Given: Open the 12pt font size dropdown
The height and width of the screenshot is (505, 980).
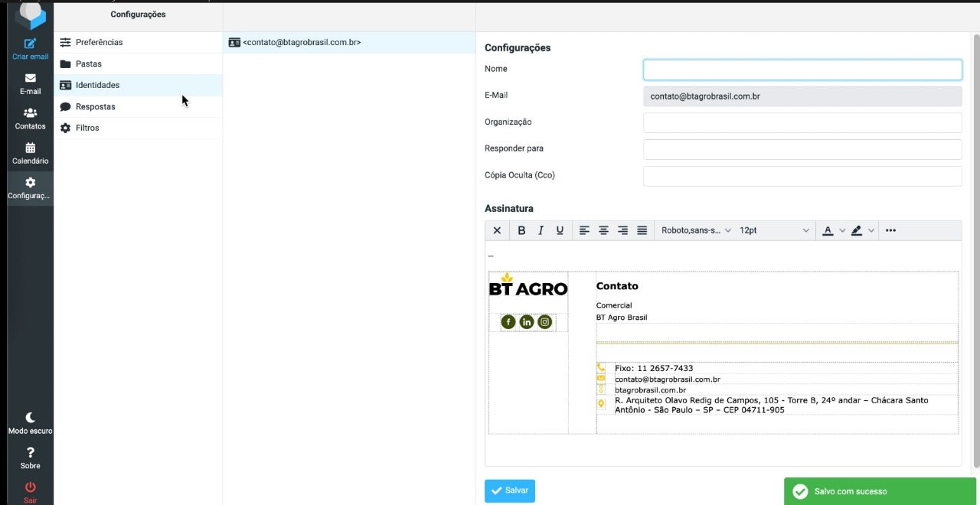Looking at the screenshot, I should (773, 230).
